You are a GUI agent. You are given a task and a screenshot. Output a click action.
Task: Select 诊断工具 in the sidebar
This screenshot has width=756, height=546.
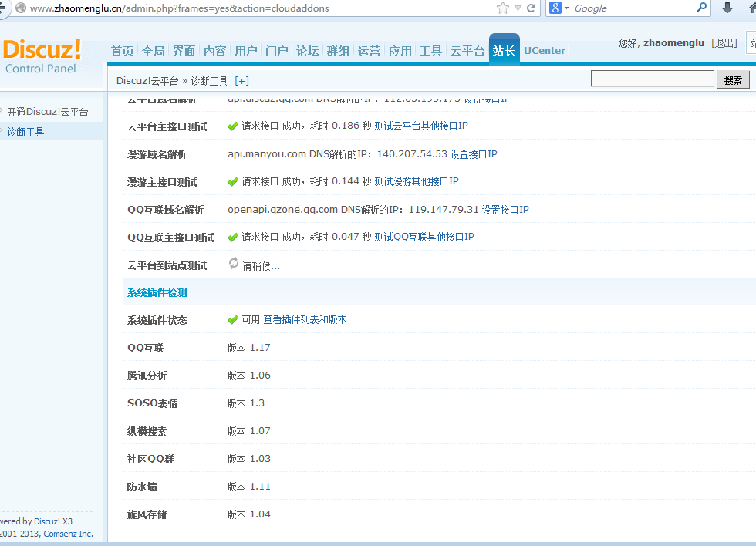(x=25, y=132)
